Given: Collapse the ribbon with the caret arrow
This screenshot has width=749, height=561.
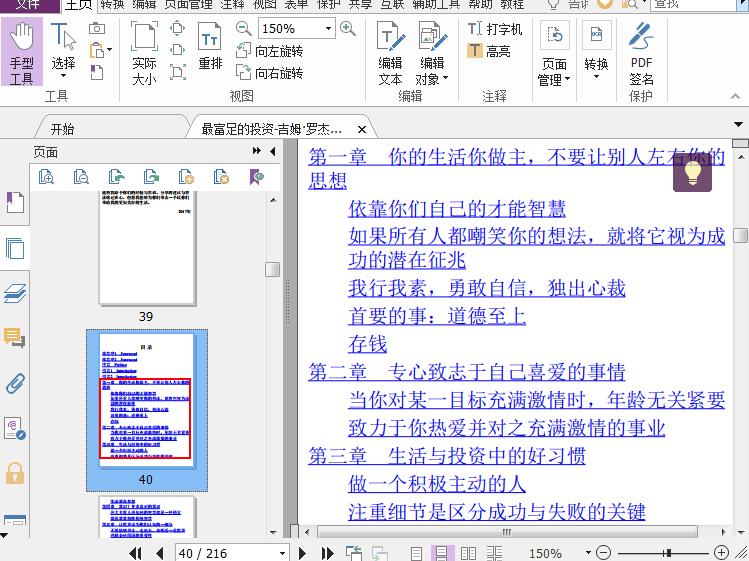Looking at the screenshot, I should [736, 97].
